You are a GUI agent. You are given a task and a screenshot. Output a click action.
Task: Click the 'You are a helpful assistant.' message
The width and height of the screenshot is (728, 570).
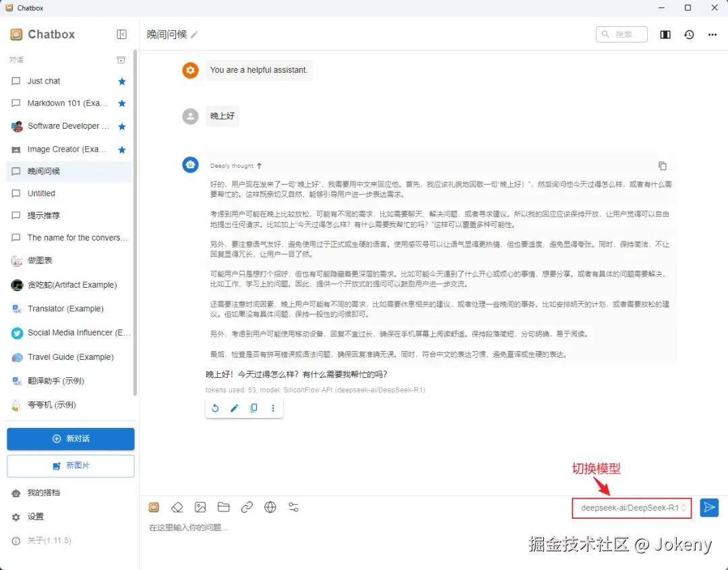tap(259, 70)
